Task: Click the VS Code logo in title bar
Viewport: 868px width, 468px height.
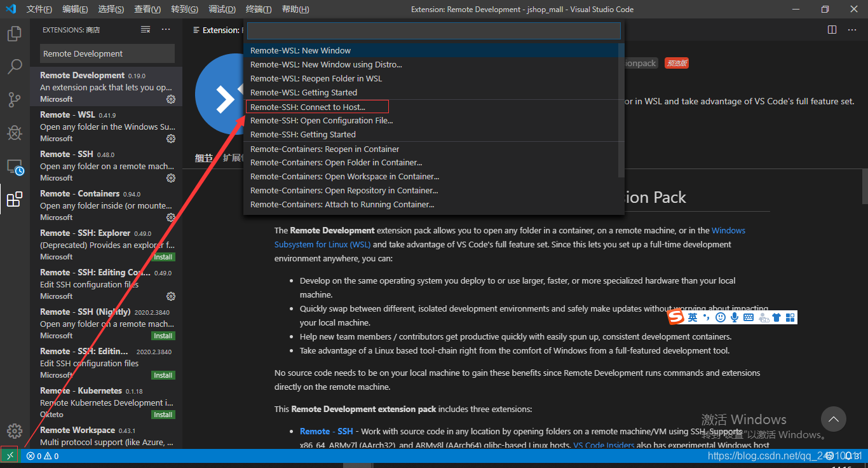Action: 10,9
